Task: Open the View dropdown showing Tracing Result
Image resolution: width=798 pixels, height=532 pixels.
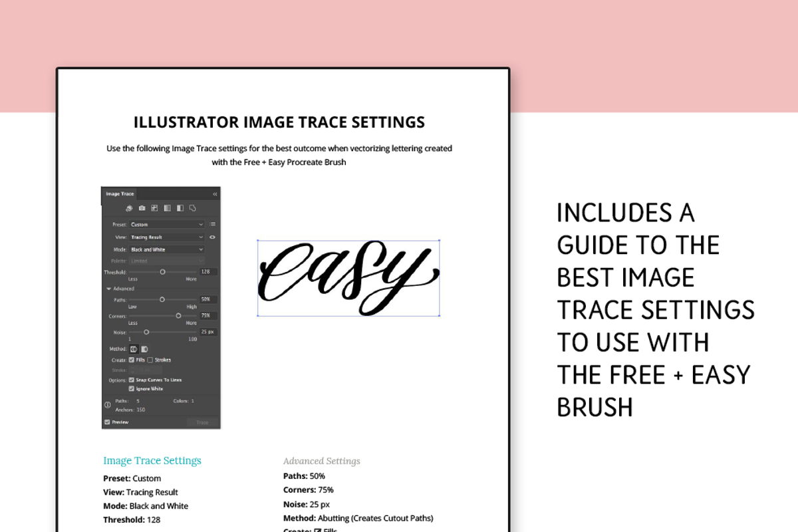Action: 167,237
